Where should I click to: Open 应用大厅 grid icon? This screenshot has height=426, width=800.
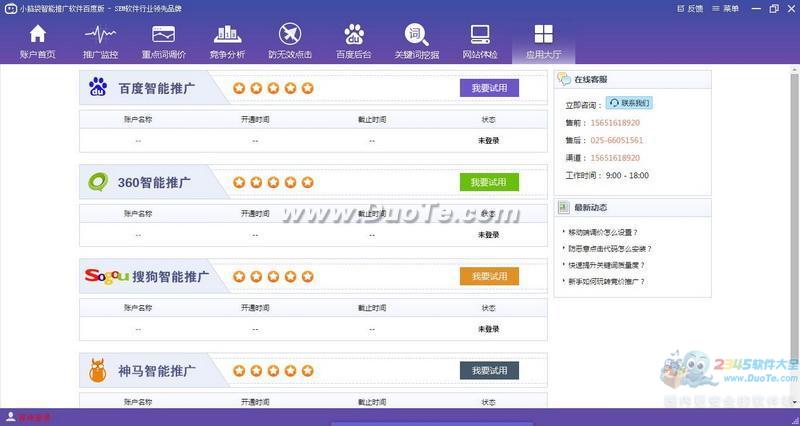543,35
